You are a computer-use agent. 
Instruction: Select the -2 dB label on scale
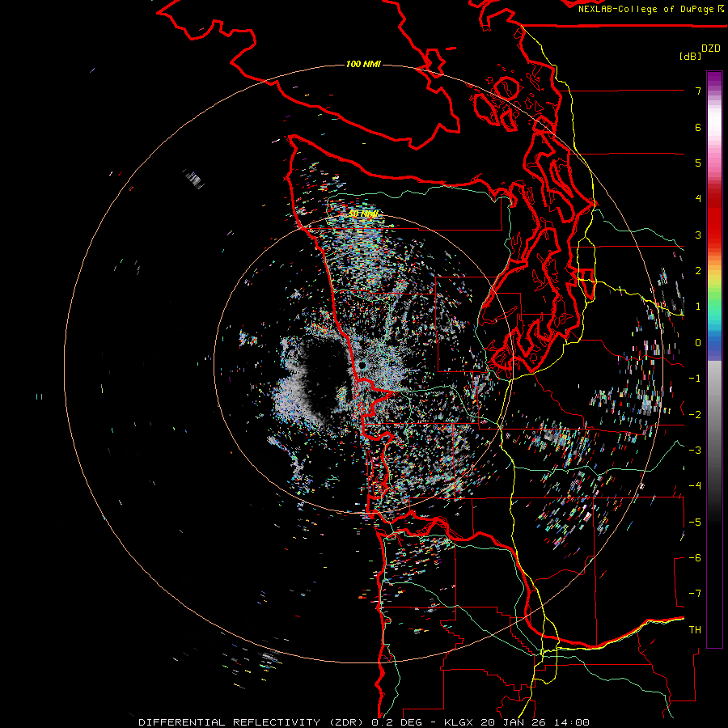[x=695, y=415]
